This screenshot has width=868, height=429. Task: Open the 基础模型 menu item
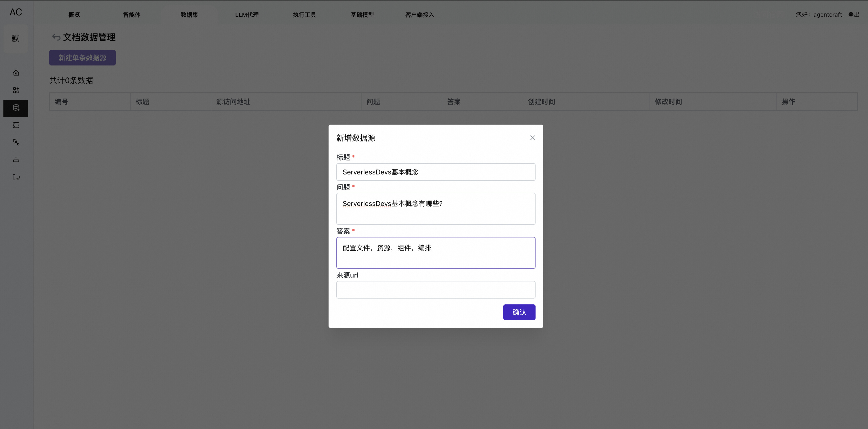(362, 14)
